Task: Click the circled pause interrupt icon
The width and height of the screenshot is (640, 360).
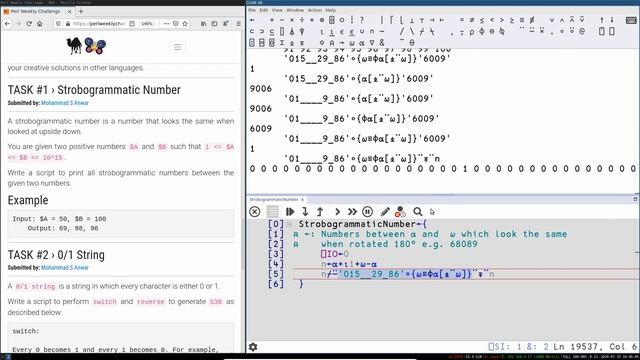Action: [367, 211]
